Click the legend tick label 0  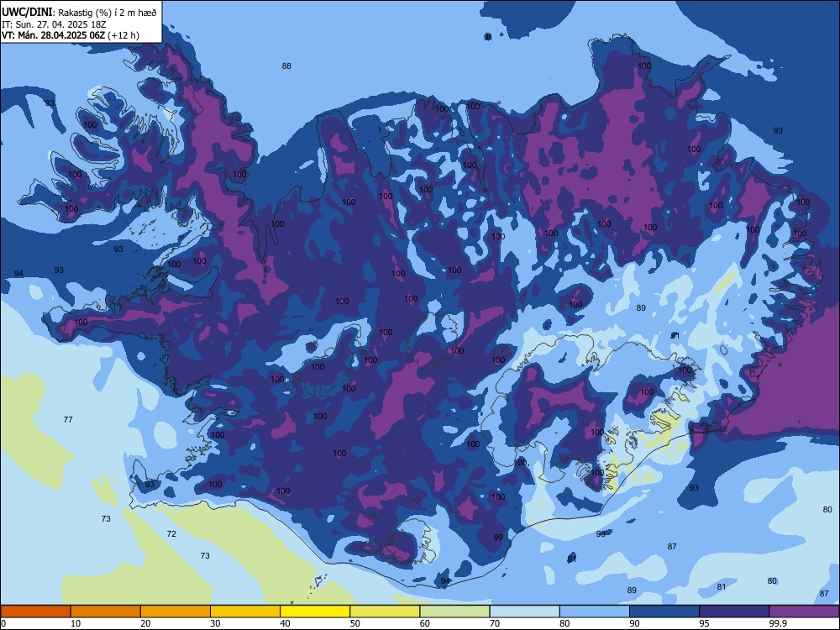click(3, 623)
